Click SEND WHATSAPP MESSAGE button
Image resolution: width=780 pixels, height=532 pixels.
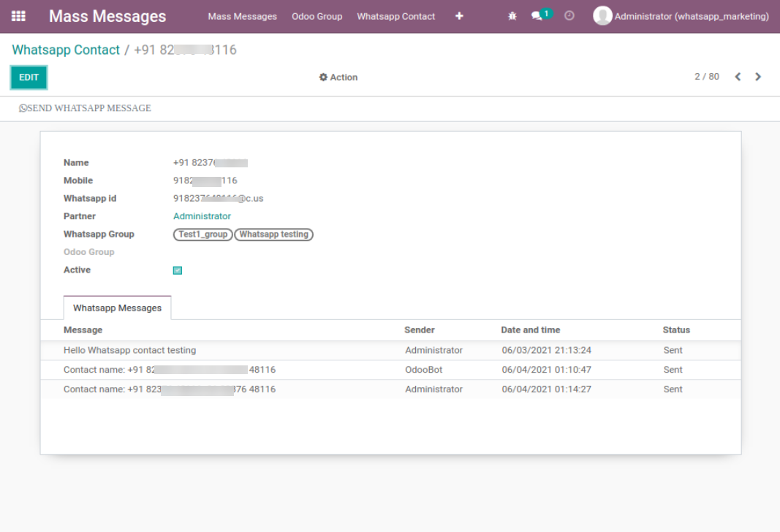click(85, 108)
